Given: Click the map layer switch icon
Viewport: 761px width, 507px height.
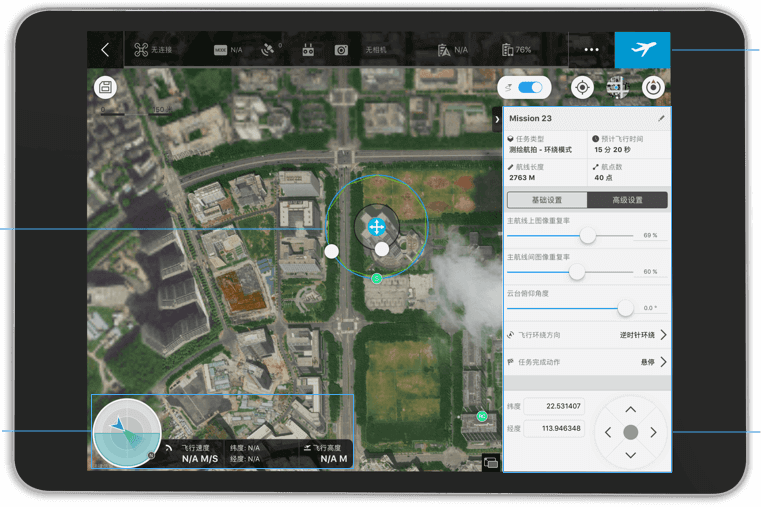Looking at the screenshot, I should click(617, 88).
